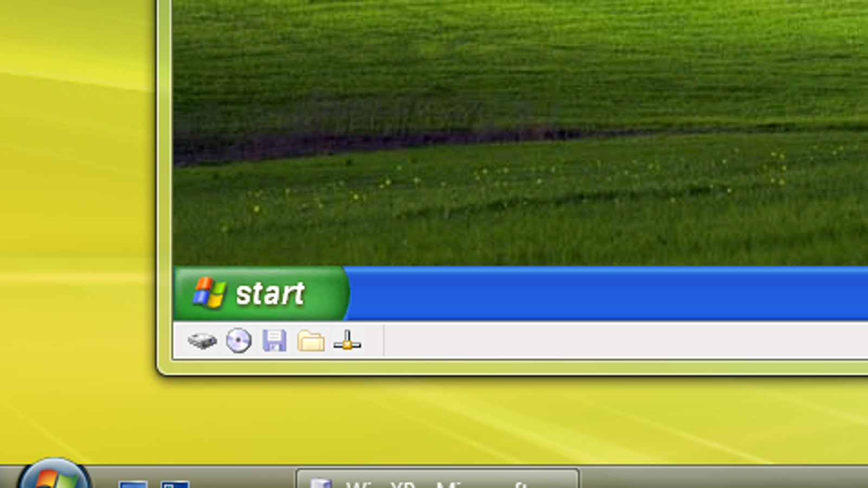Image resolution: width=868 pixels, height=488 pixels.
Task: Open the Vista Start orb
Action: pyautogui.click(x=54, y=474)
